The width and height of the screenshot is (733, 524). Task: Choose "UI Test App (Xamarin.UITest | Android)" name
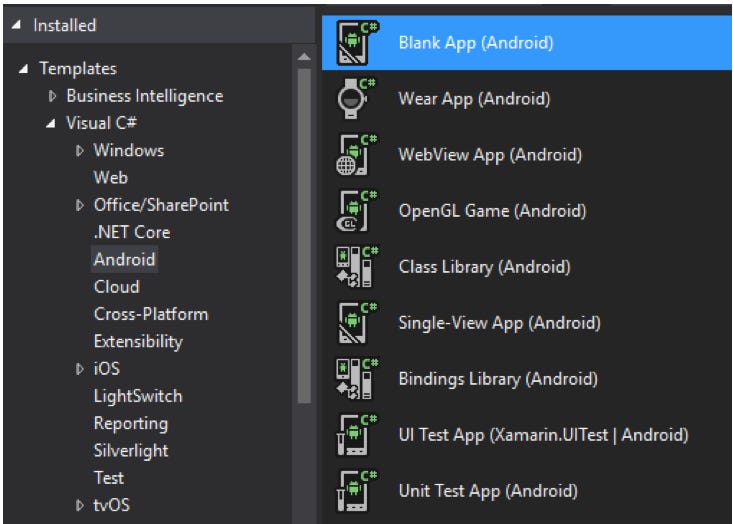pyautogui.click(x=544, y=436)
